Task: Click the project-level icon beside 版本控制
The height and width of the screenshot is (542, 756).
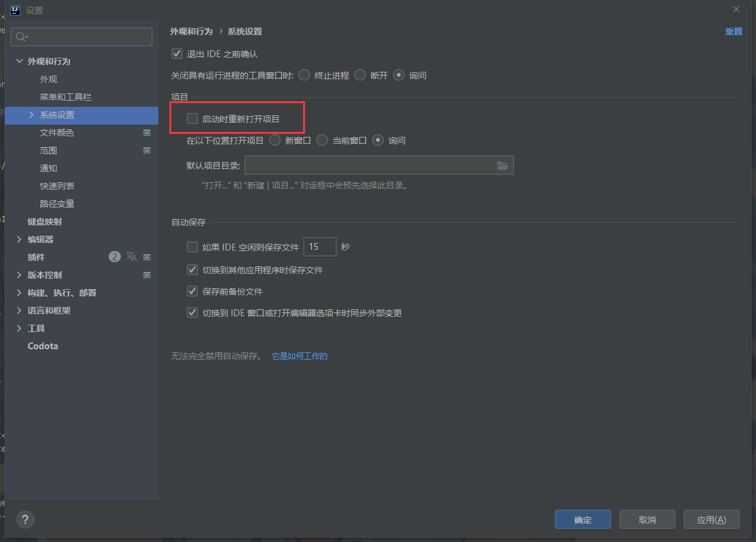Action: click(147, 275)
